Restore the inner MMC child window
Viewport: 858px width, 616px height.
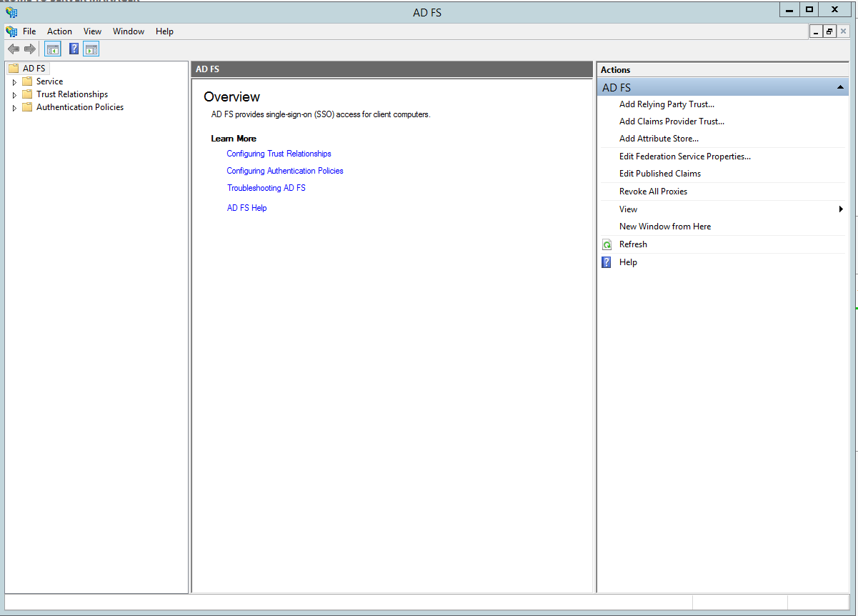pos(829,31)
